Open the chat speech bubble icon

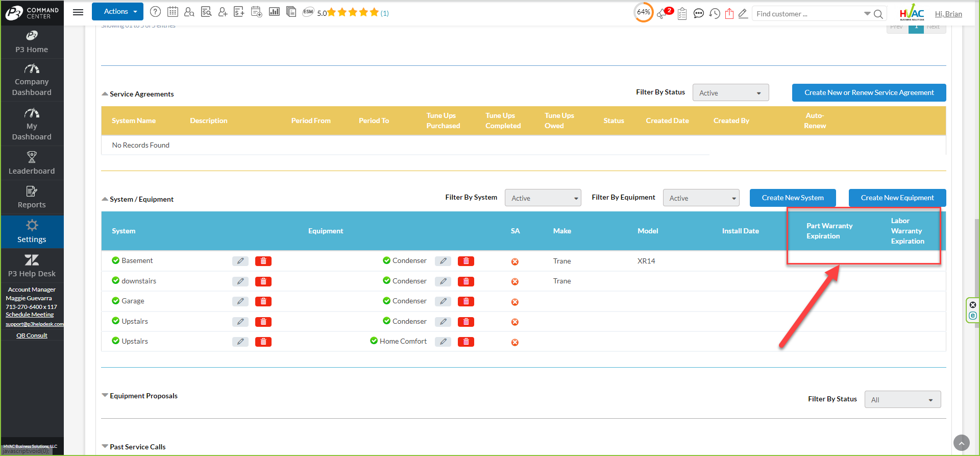[x=699, y=14]
